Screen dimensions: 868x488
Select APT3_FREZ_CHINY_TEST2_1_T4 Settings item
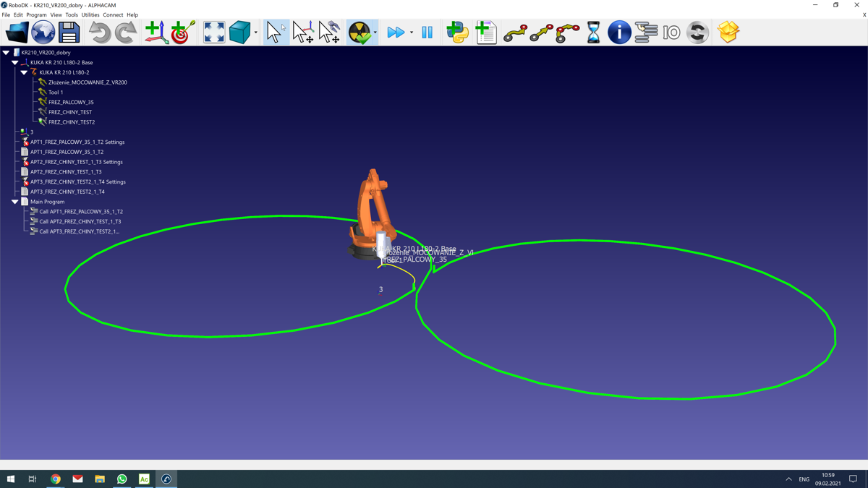(78, 182)
